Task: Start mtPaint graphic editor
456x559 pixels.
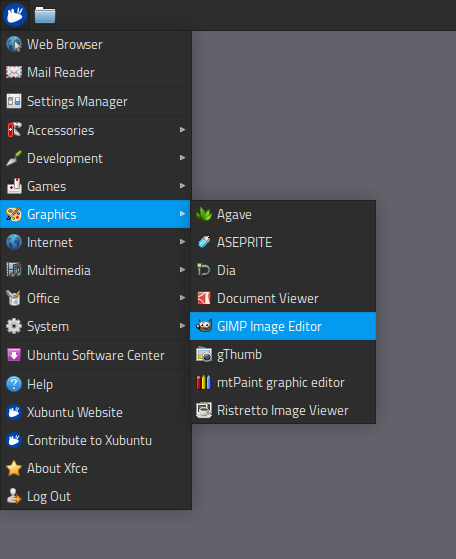Action: coord(283,382)
